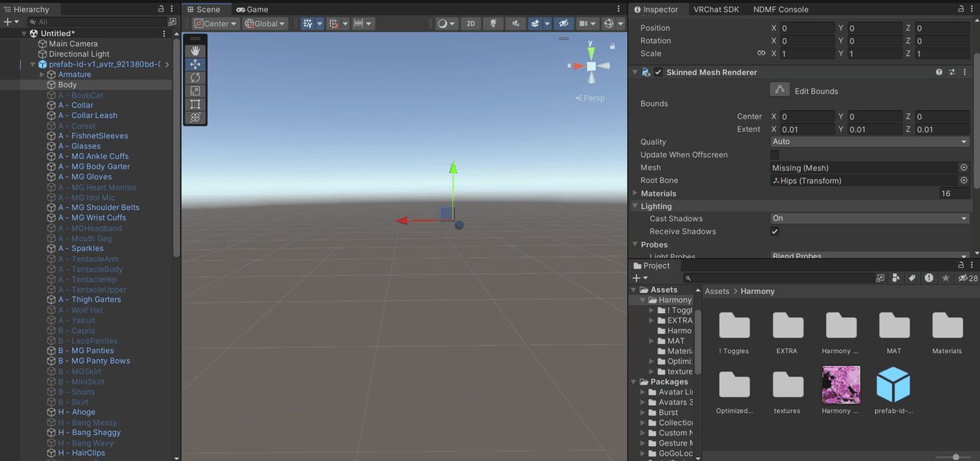Image resolution: width=980 pixels, height=461 pixels.
Task: Open the Center pivot mode dropdown
Action: [216, 24]
